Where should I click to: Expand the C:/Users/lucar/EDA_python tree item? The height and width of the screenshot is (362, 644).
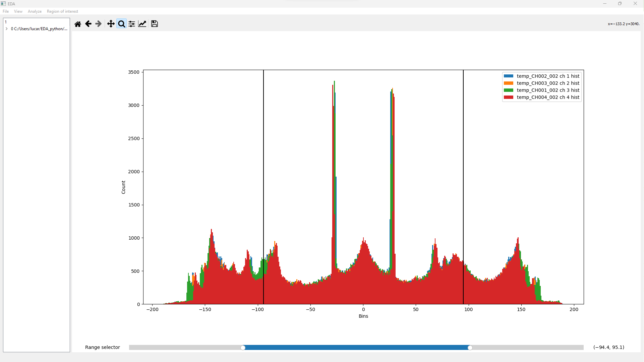(7, 29)
